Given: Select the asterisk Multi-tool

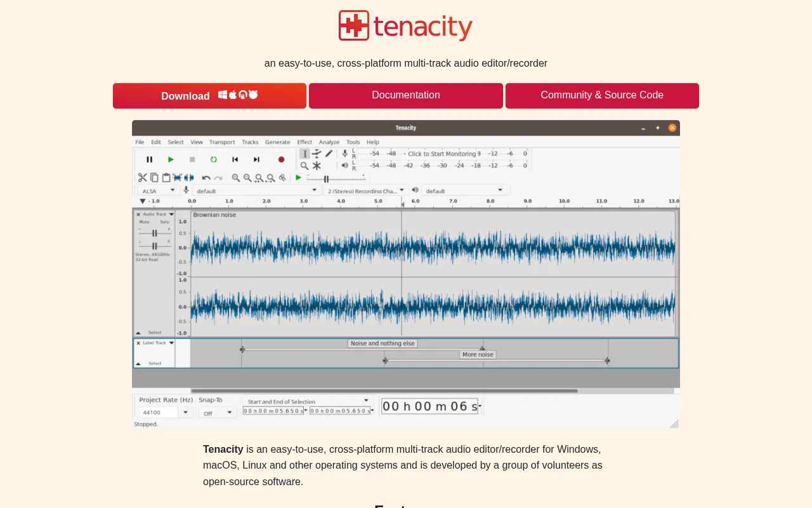Looking at the screenshot, I should click(x=317, y=166).
